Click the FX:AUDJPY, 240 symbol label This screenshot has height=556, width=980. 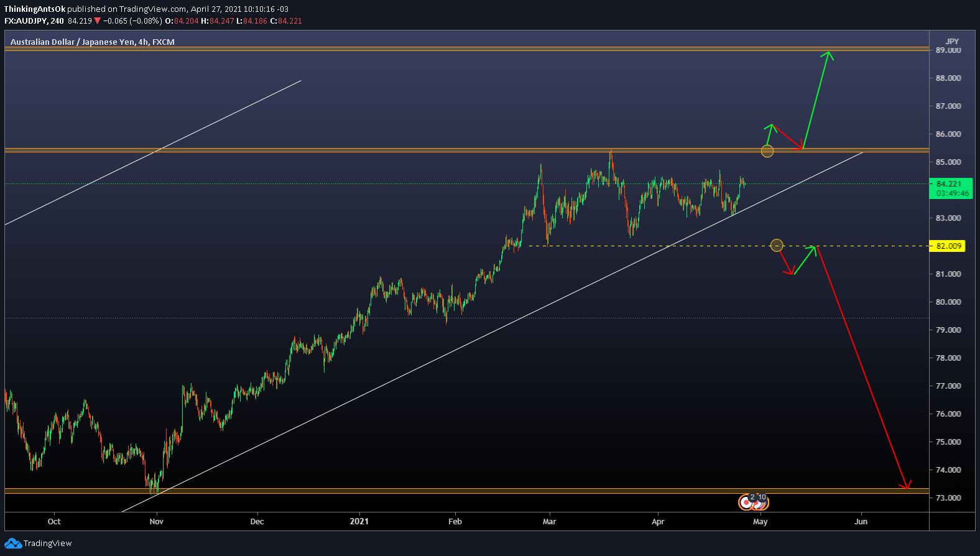point(34,21)
